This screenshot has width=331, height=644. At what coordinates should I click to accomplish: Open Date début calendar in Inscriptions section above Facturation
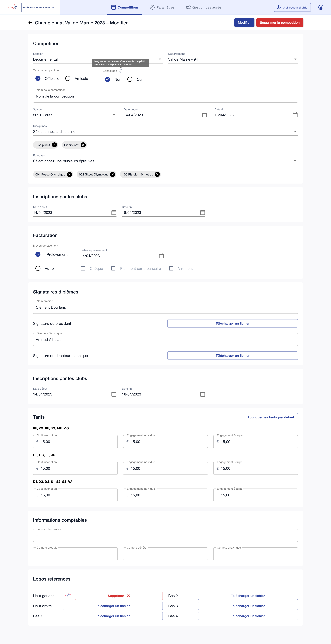pos(114,213)
